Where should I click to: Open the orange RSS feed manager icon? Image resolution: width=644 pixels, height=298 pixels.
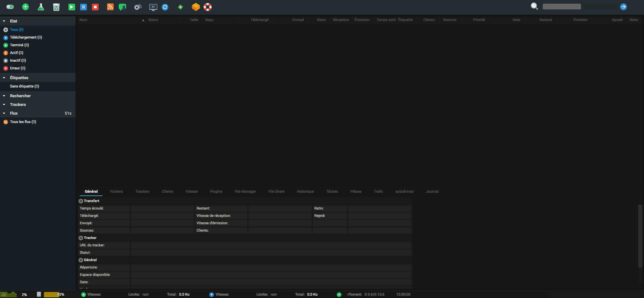click(x=110, y=7)
